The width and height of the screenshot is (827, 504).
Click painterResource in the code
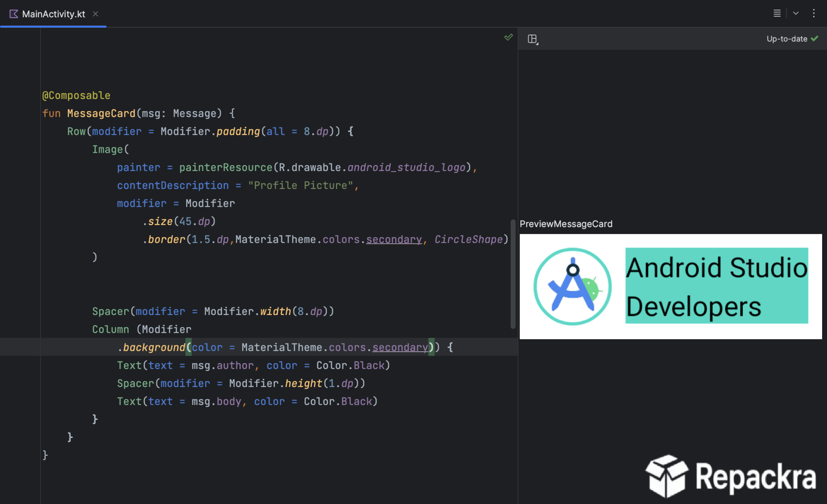point(226,167)
